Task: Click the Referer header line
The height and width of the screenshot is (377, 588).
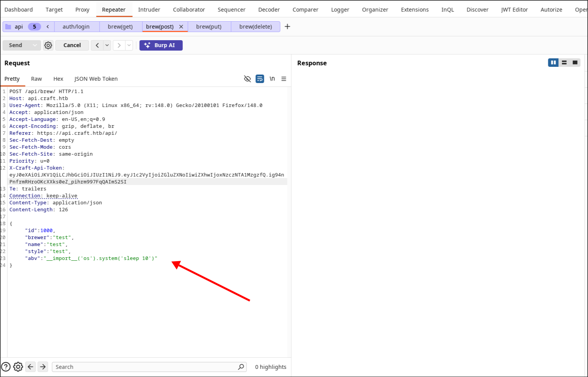Action: (x=63, y=133)
